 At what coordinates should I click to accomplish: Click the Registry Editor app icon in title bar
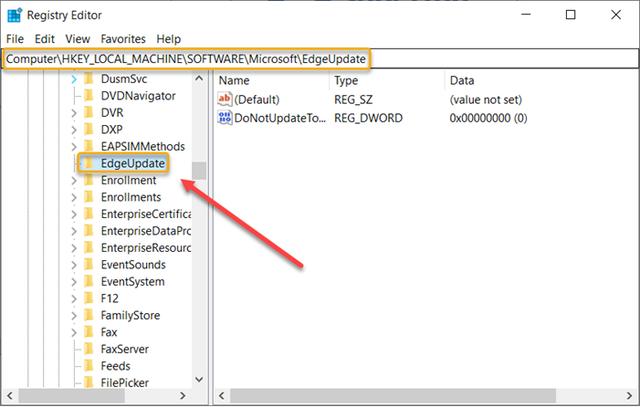coord(15,15)
